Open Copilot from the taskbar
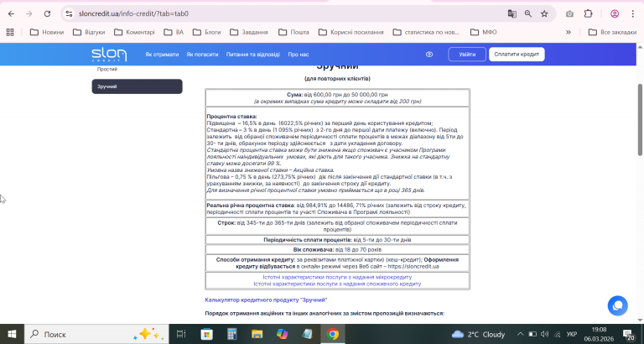 (282, 334)
